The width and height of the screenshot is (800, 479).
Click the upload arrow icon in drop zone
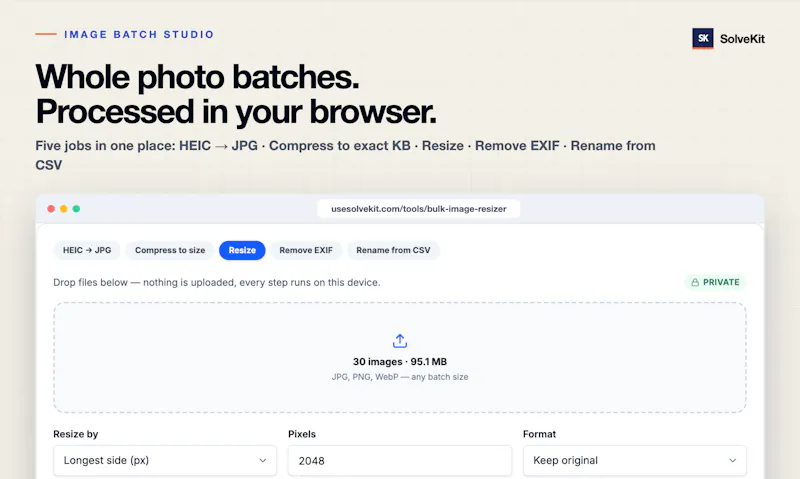(x=400, y=341)
